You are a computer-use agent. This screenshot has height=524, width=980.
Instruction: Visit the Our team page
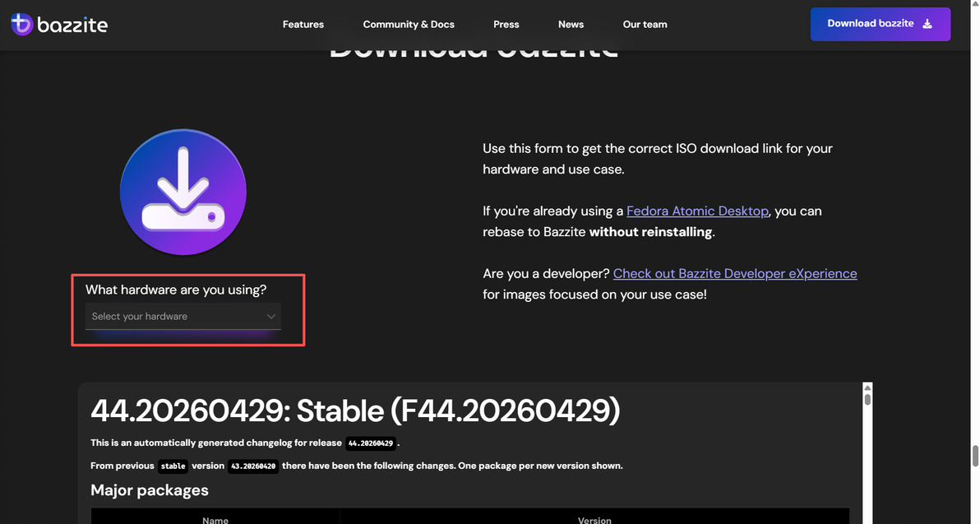[x=645, y=25]
